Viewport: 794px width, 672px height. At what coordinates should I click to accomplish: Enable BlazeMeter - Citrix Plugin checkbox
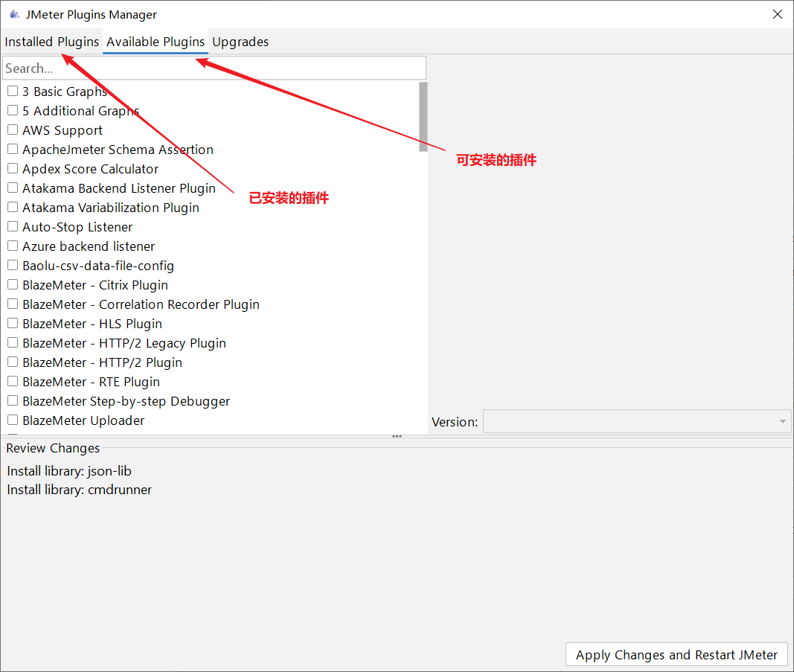pyautogui.click(x=13, y=284)
